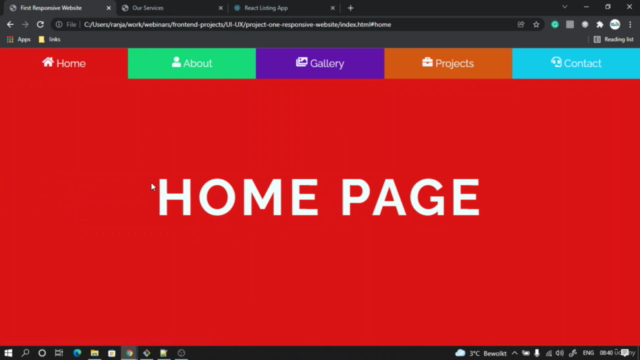Image resolution: width=640 pixels, height=360 pixels.
Task: Open the Contact nav link
Action: [x=576, y=63]
